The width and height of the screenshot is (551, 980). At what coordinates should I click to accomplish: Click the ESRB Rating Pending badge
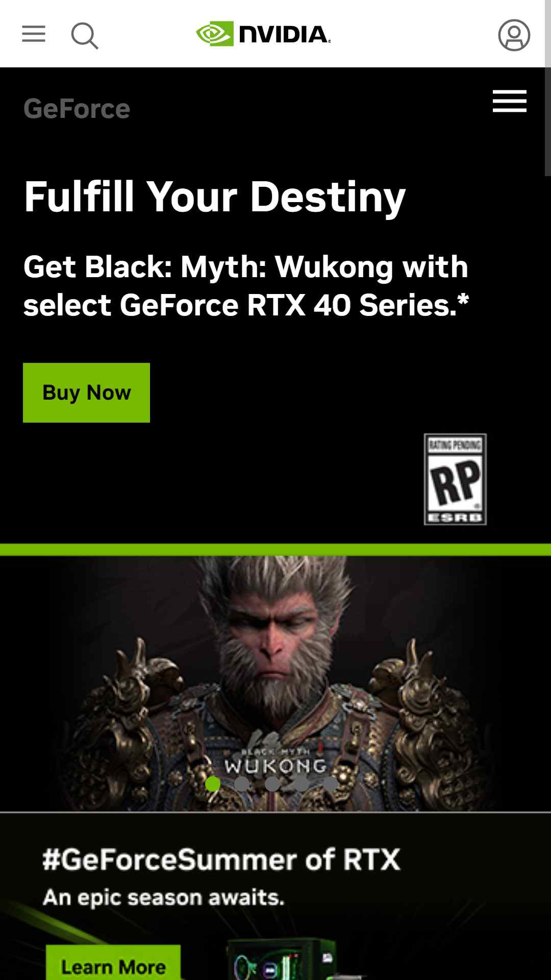pyautogui.click(x=455, y=479)
